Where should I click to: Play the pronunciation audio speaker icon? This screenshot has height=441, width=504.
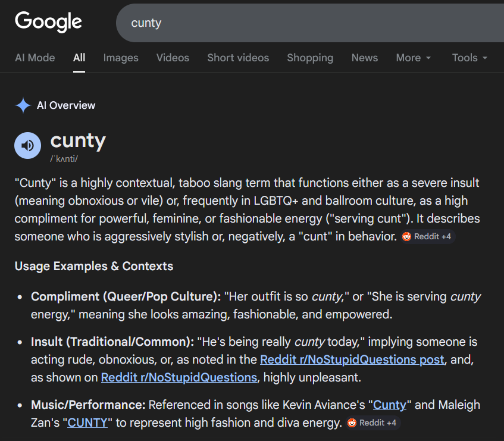point(27,146)
